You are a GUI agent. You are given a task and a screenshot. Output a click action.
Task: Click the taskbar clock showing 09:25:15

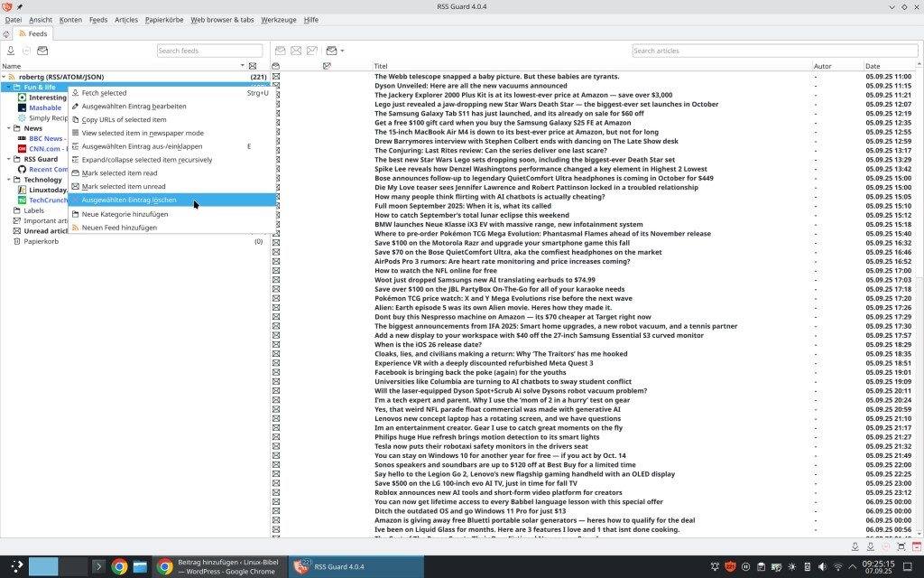point(878,567)
